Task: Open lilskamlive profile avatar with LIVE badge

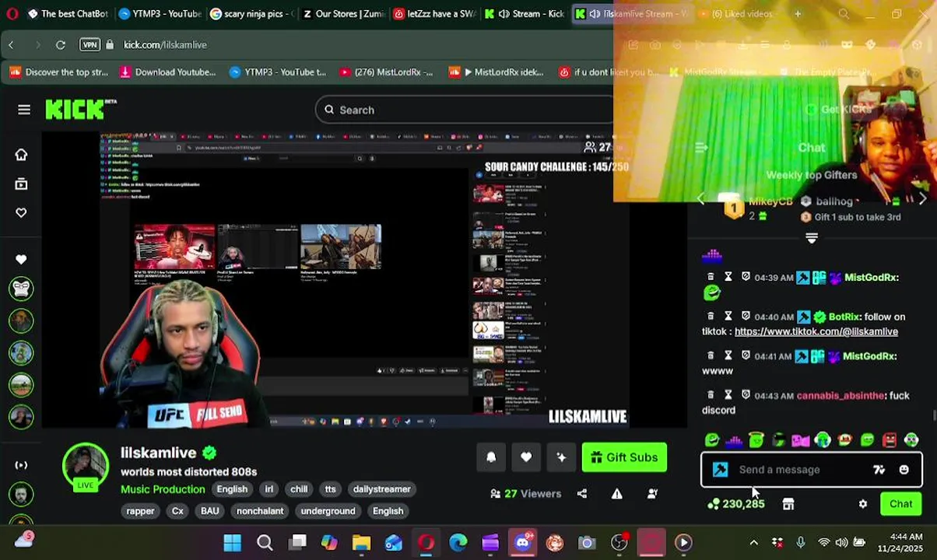Action: 86,468
